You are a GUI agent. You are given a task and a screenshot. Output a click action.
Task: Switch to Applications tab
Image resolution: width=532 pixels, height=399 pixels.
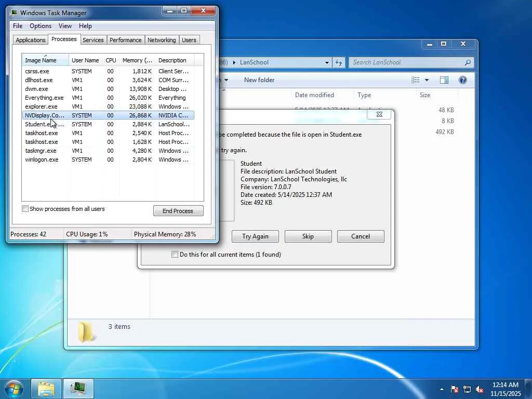(31, 40)
